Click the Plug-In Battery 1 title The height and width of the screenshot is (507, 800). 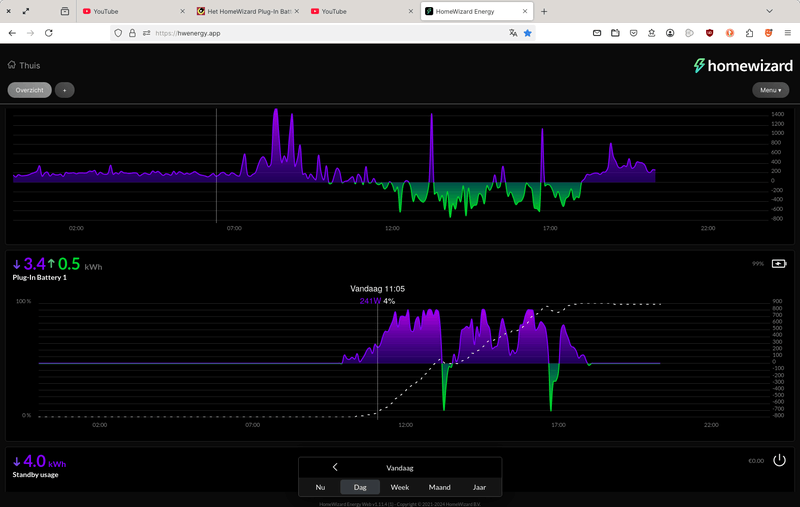click(x=40, y=277)
